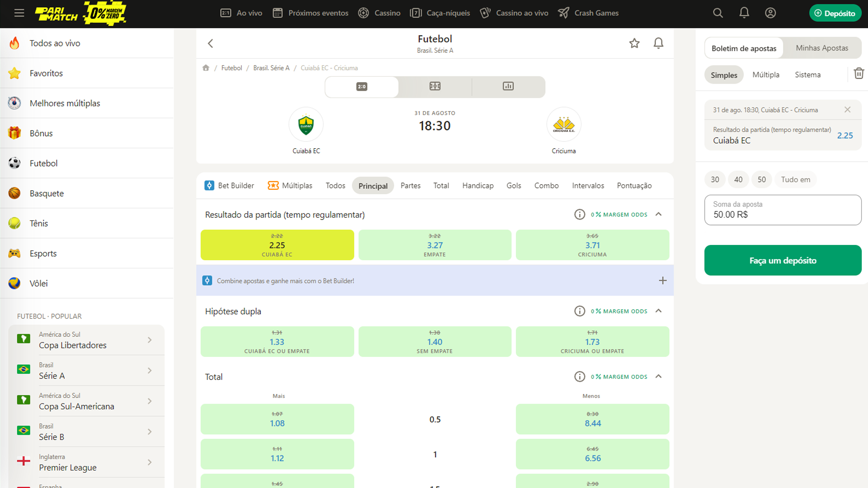This screenshot has width=868, height=488.
Task: Enable match alerts bell next to star
Action: tap(659, 43)
